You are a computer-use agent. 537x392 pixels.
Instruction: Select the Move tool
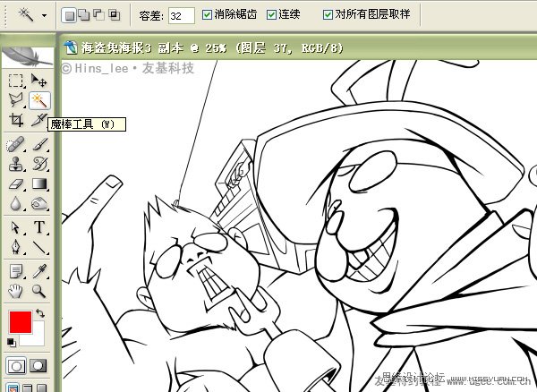point(39,81)
